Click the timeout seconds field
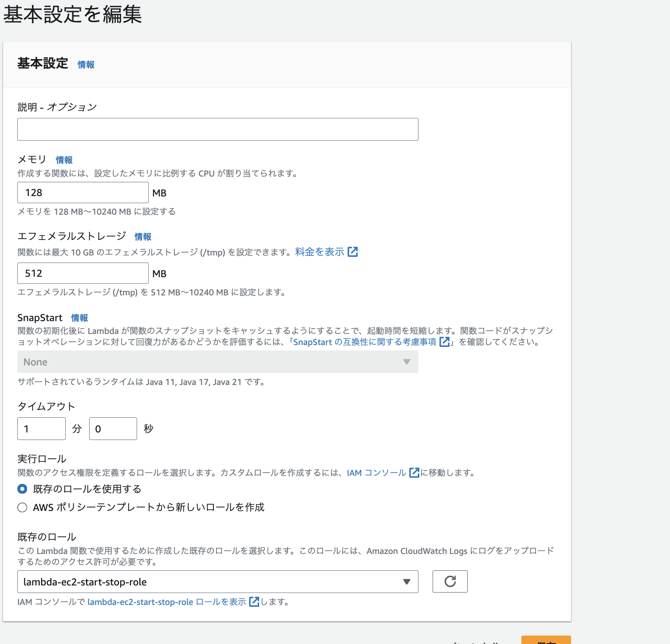 coord(113,428)
